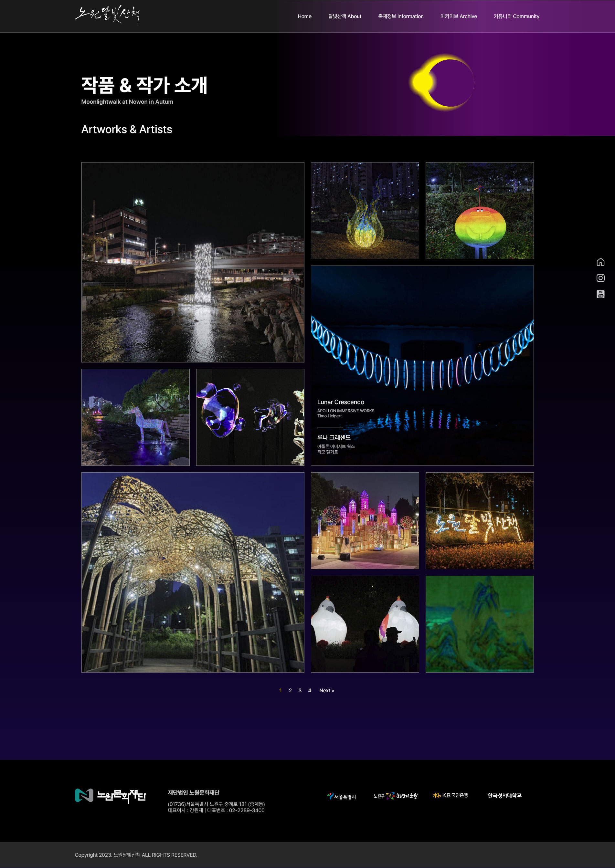Open the KB국민은행 sponsor logo
615x868 pixels.
point(450,795)
